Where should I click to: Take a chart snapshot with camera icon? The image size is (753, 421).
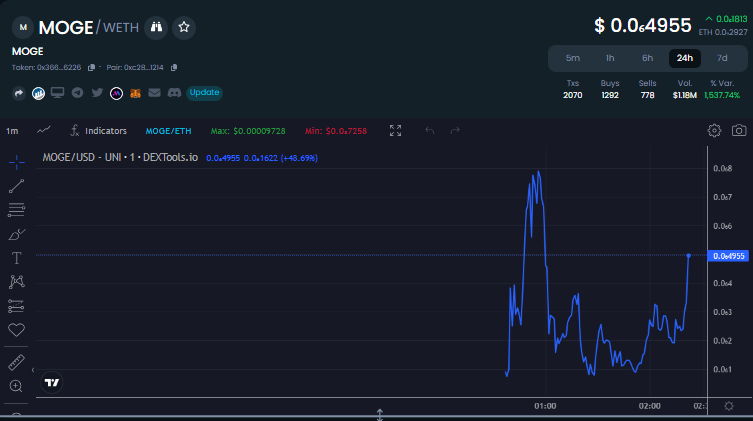pyautogui.click(x=739, y=131)
